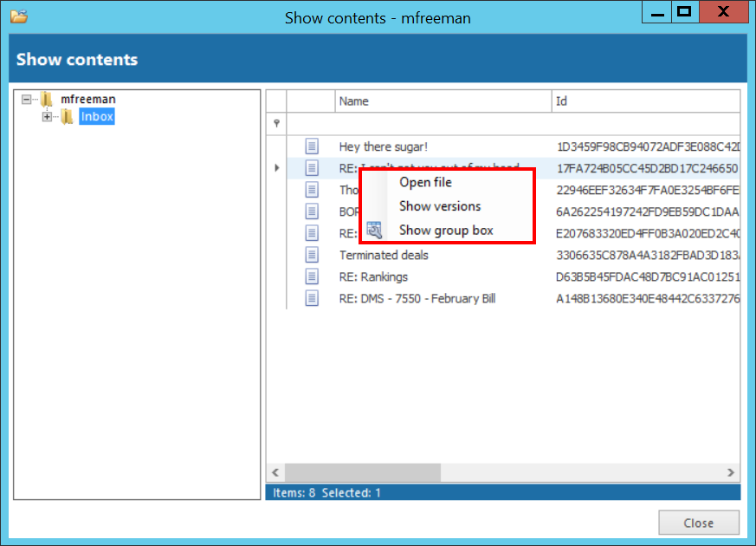This screenshot has height=546, width=756.
Task: Click the horizontal scrollbar right arrow
Action: (732, 472)
